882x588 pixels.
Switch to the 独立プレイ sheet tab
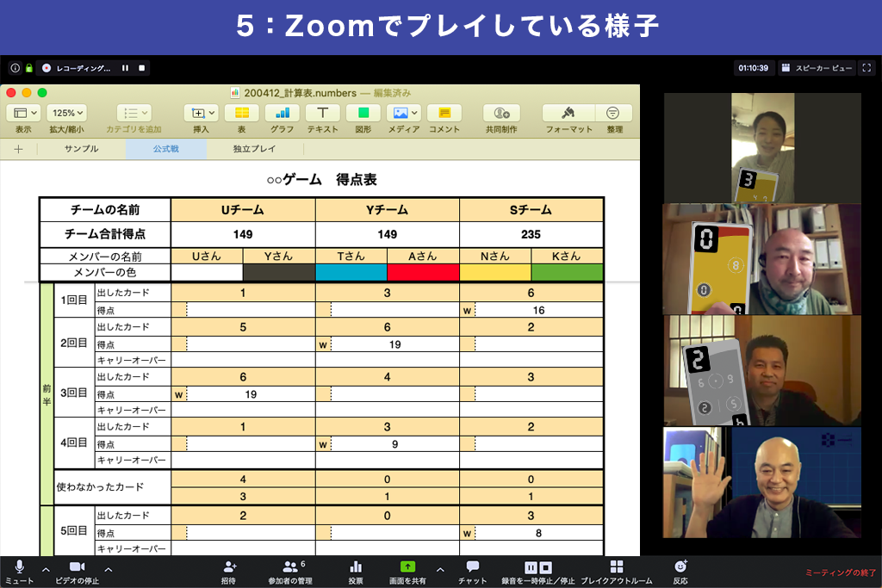click(255, 149)
